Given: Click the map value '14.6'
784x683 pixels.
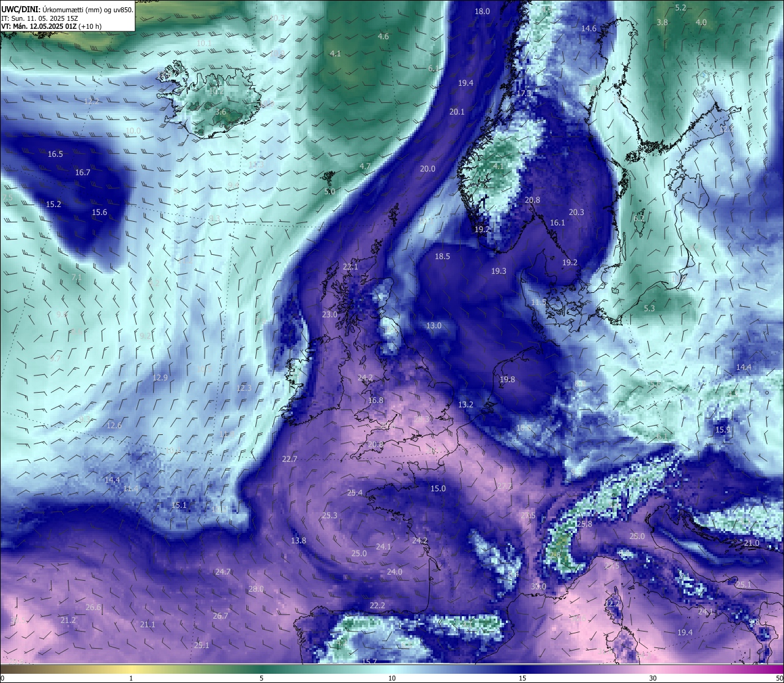Looking at the screenshot, I should coord(589,29).
